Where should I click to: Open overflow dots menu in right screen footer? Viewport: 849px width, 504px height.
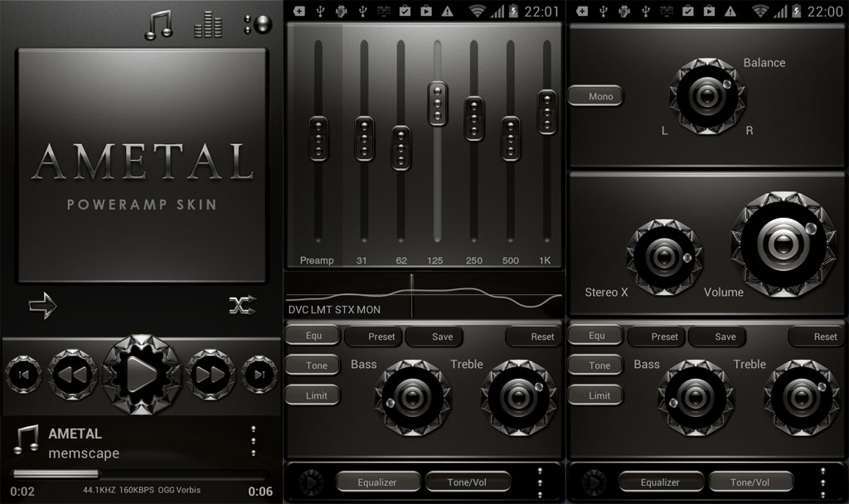[823, 482]
